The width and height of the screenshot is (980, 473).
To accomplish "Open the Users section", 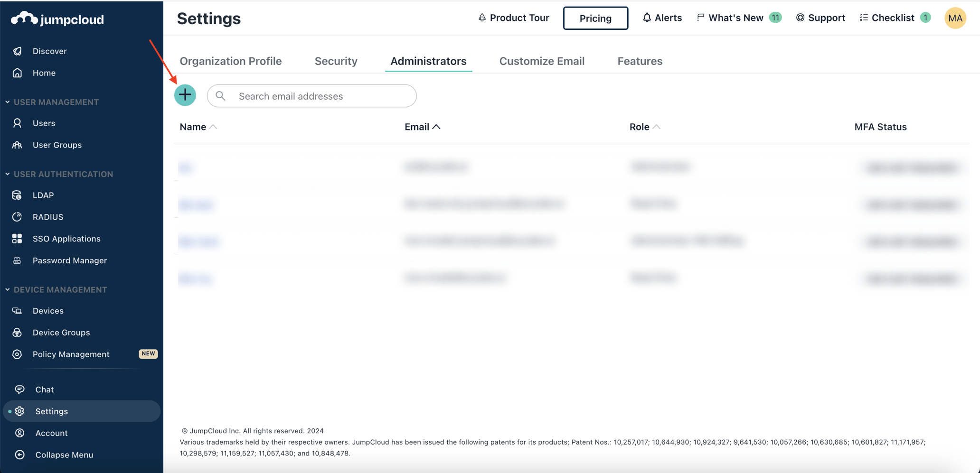I will pos(44,123).
